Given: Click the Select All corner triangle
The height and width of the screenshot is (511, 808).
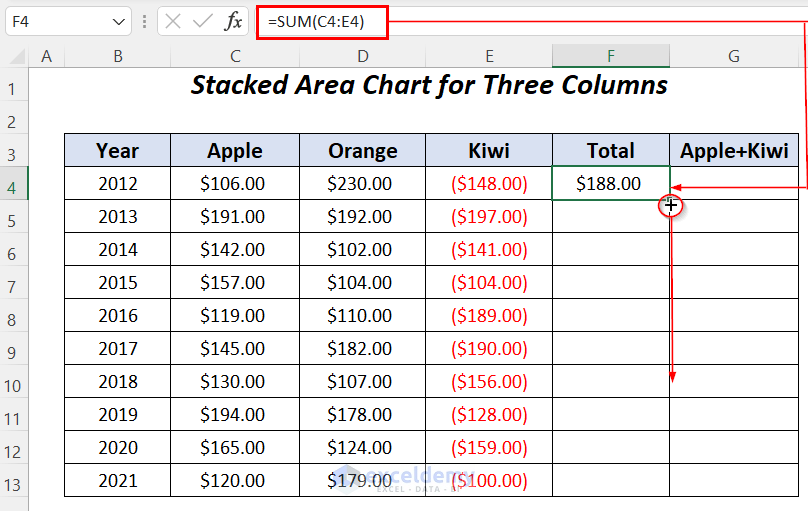Looking at the screenshot, I should coord(14,57).
